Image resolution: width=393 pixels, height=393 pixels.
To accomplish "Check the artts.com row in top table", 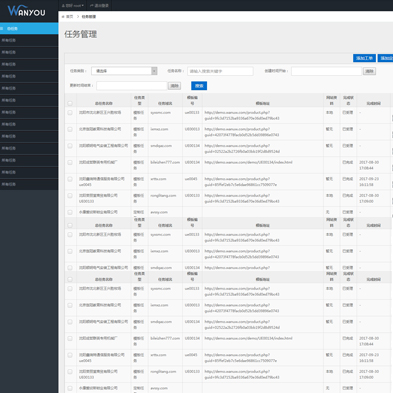I will pyautogui.click(x=70, y=179).
